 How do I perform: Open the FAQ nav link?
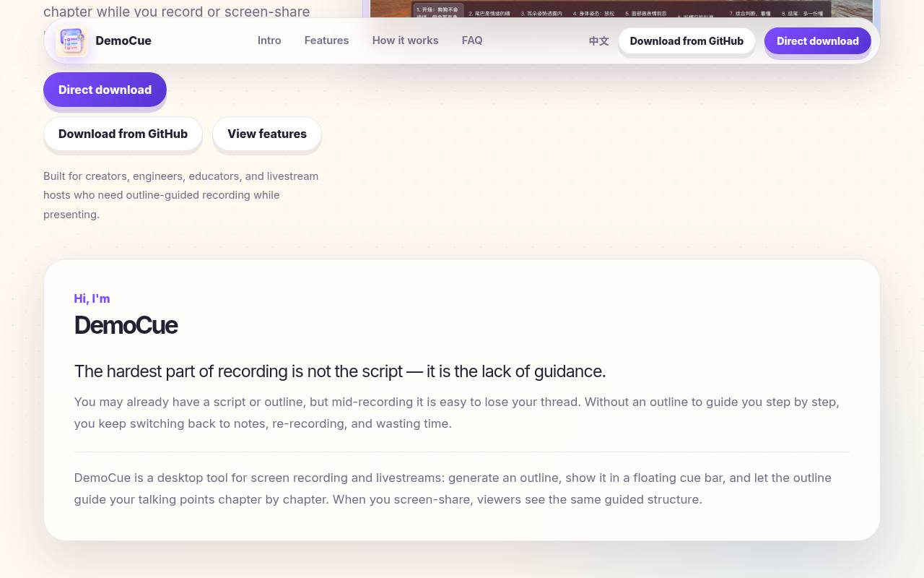coord(472,40)
